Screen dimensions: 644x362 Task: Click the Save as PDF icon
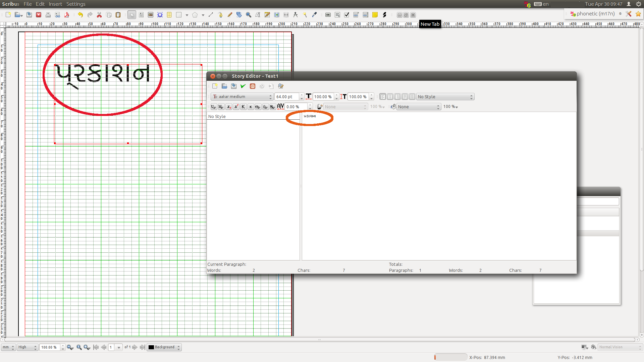(x=67, y=15)
